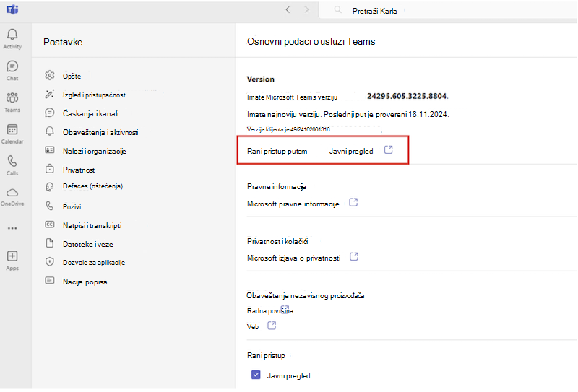Select Izgled i pristupačnost settings

94,95
